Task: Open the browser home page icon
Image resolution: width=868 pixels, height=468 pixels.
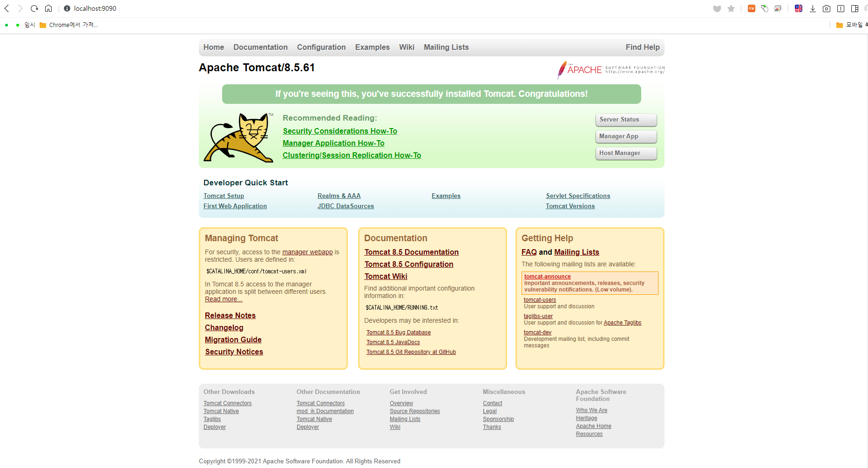Action: pyautogui.click(x=48, y=8)
